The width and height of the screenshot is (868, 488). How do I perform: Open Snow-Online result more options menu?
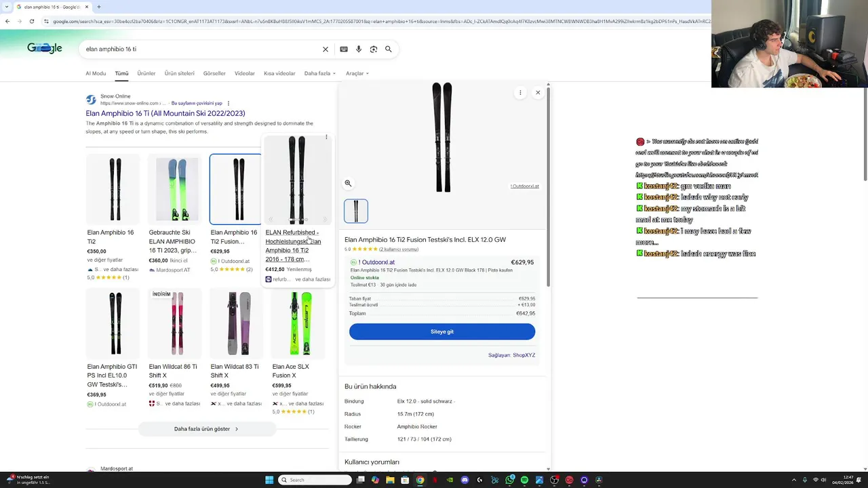coord(229,103)
